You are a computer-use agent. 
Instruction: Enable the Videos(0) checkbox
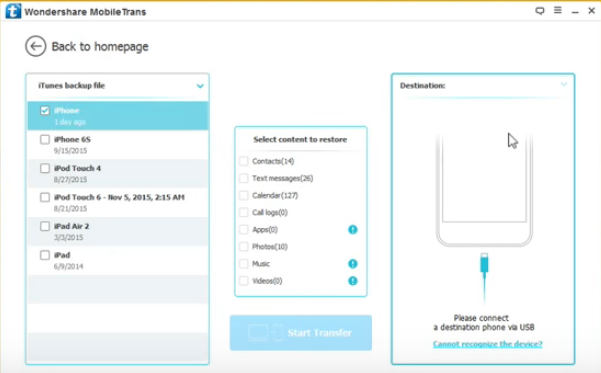(x=244, y=281)
